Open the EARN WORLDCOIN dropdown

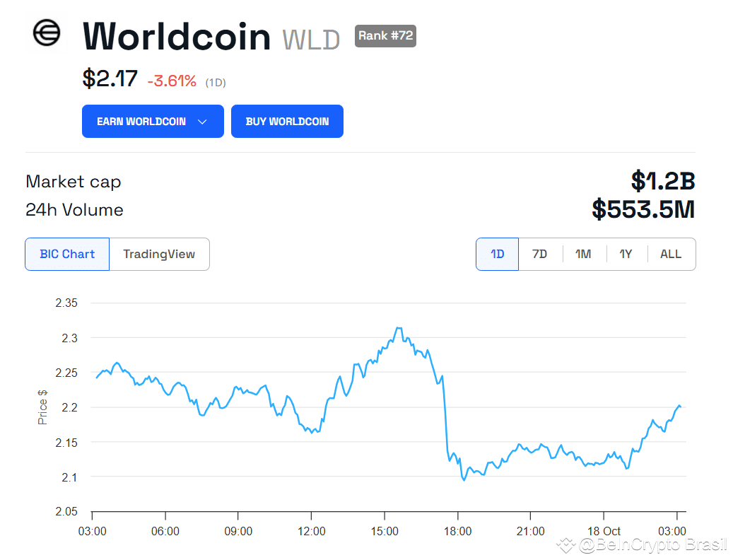click(153, 121)
